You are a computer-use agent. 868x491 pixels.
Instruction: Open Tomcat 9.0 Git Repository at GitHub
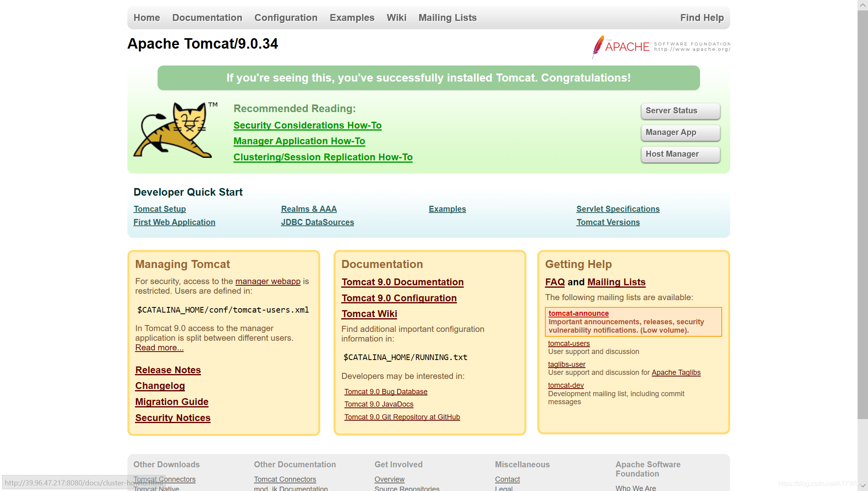[x=402, y=417]
